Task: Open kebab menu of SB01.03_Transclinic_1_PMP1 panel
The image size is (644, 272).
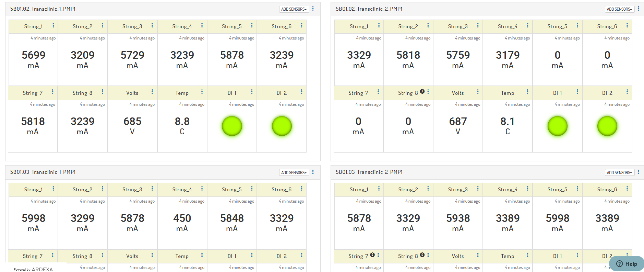Action: pyautogui.click(x=313, y=172)
